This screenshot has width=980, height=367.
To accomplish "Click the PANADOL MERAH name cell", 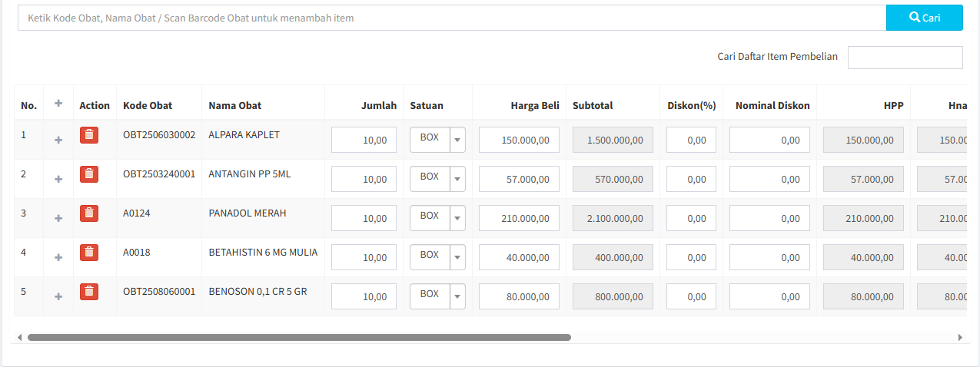I will 247,213.
